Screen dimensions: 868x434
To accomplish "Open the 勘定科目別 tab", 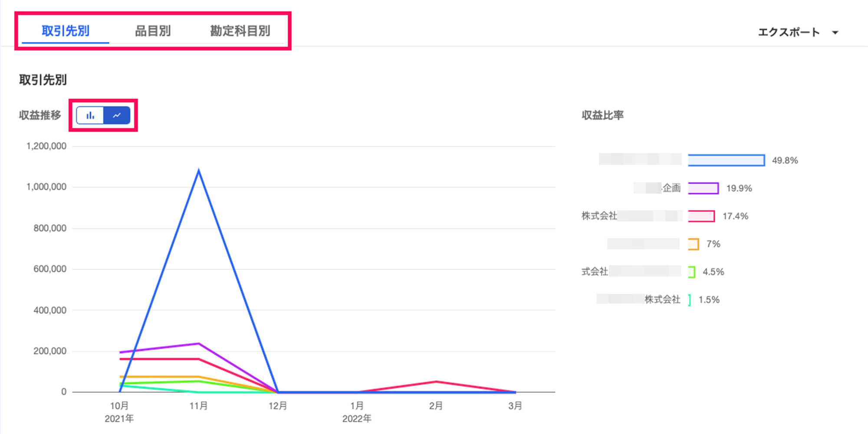I will click(x=240, y=31).
